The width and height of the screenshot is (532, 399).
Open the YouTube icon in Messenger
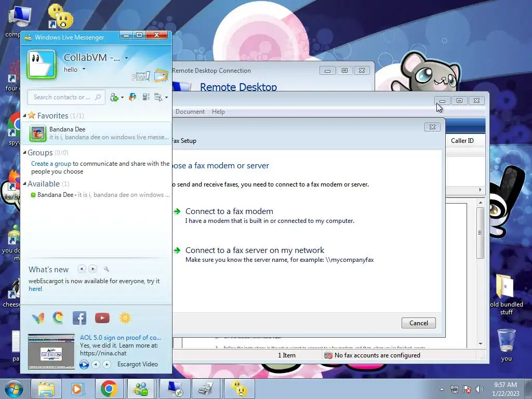[102, 318]
